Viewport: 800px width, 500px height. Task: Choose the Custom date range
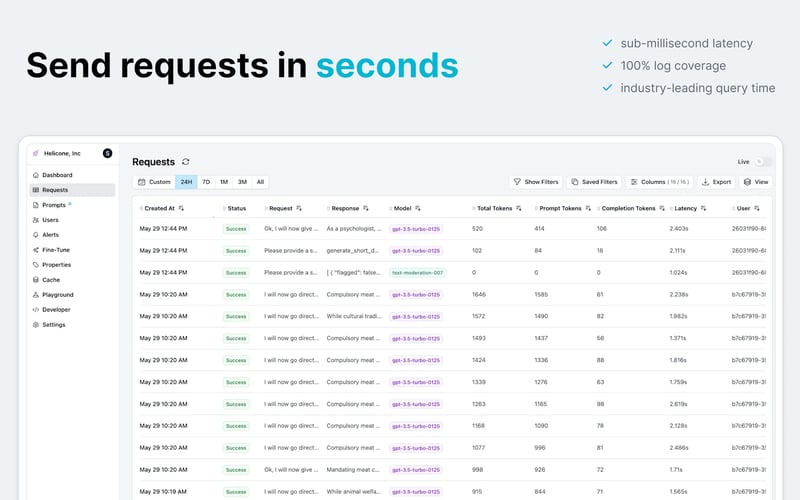154,182
